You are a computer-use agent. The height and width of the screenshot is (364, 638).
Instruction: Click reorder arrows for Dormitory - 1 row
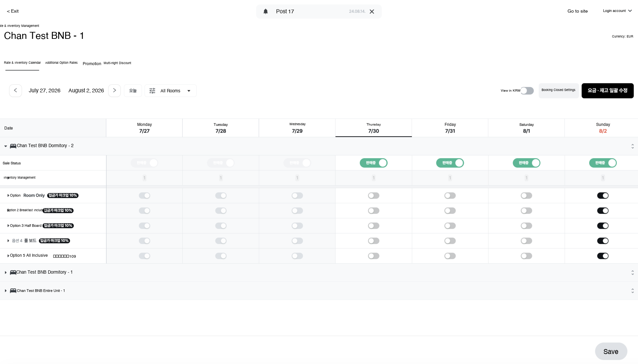tap(632, 272)
